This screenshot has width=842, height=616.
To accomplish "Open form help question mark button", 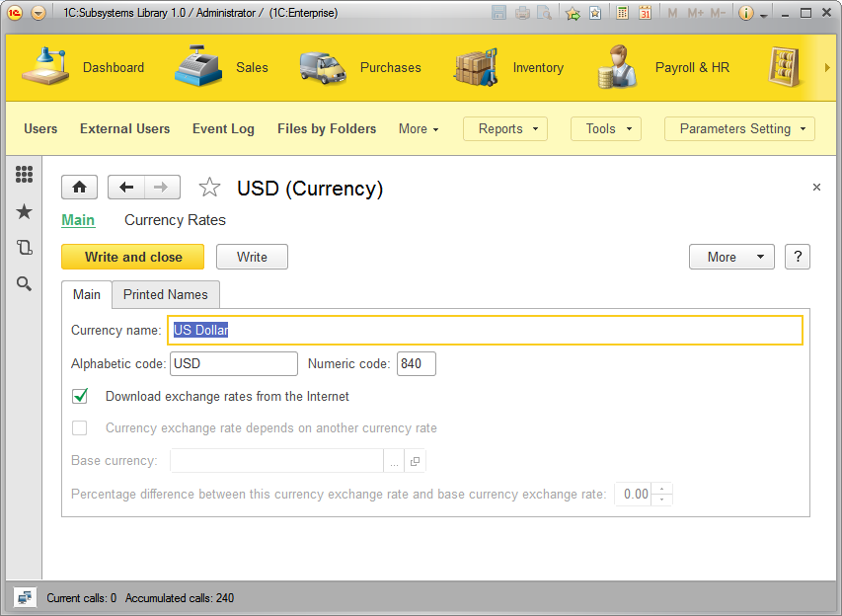I will [x=798, y=257].
